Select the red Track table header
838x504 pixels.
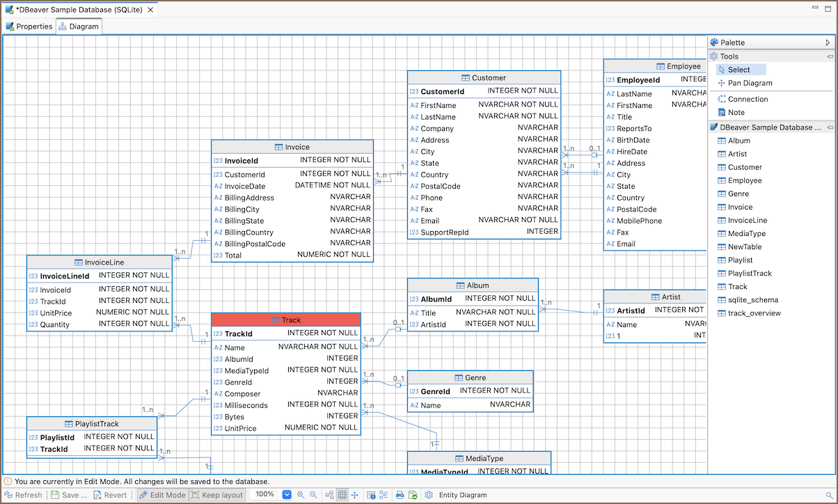pyautogui.click(x=286, y=320)
